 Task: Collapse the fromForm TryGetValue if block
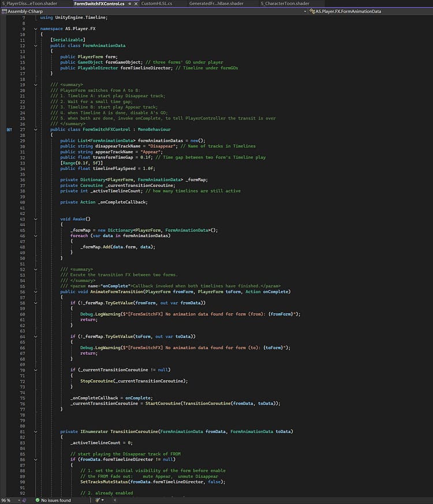36,303
